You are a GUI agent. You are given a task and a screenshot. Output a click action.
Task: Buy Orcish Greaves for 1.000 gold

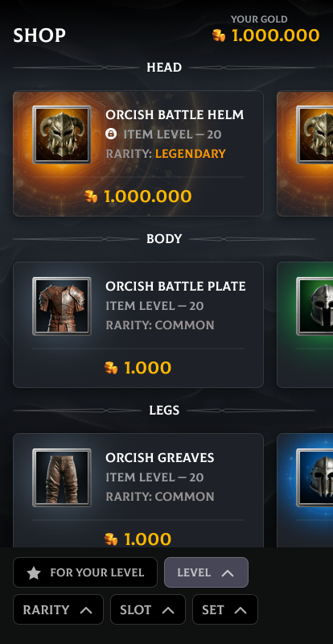point(138,539)
